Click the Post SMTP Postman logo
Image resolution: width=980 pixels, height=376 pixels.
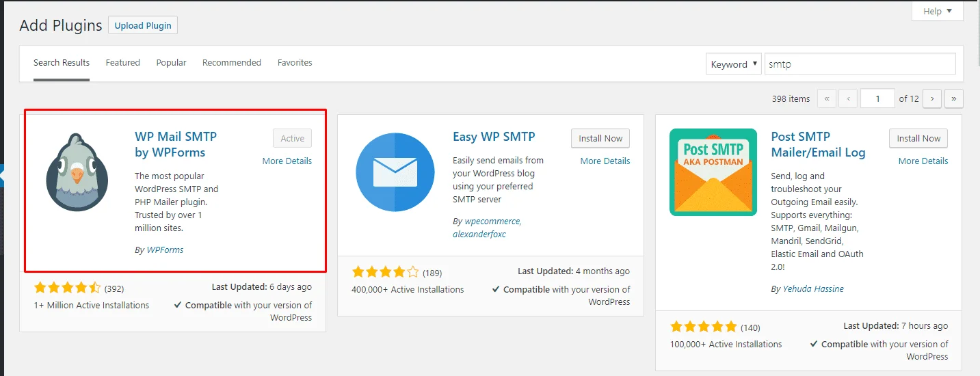713,172
